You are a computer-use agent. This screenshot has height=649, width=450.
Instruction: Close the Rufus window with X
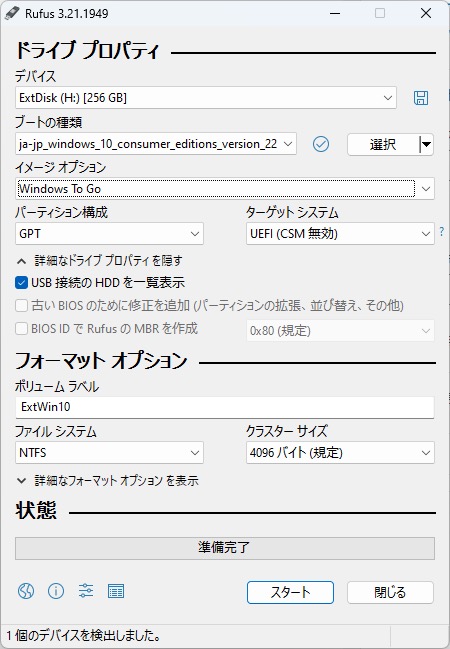point(426,13)
